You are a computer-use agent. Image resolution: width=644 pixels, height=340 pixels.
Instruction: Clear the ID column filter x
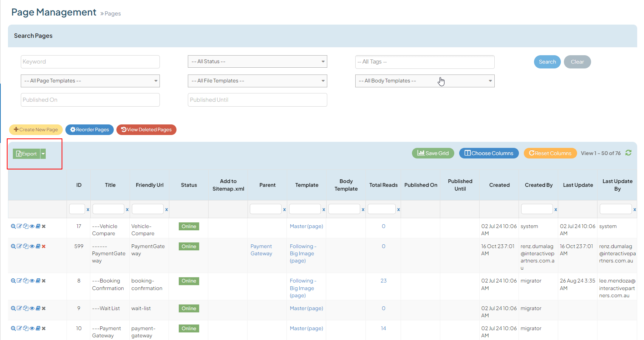coord(88,210)
